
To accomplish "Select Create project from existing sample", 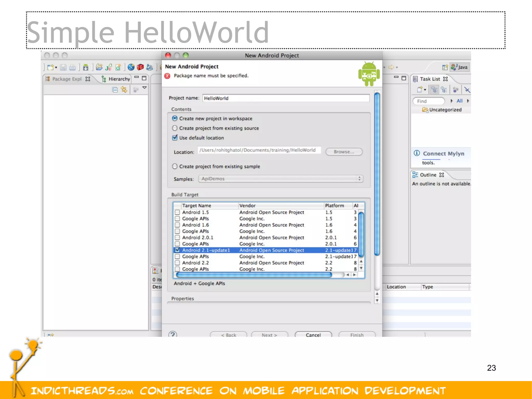I will 175,166.
